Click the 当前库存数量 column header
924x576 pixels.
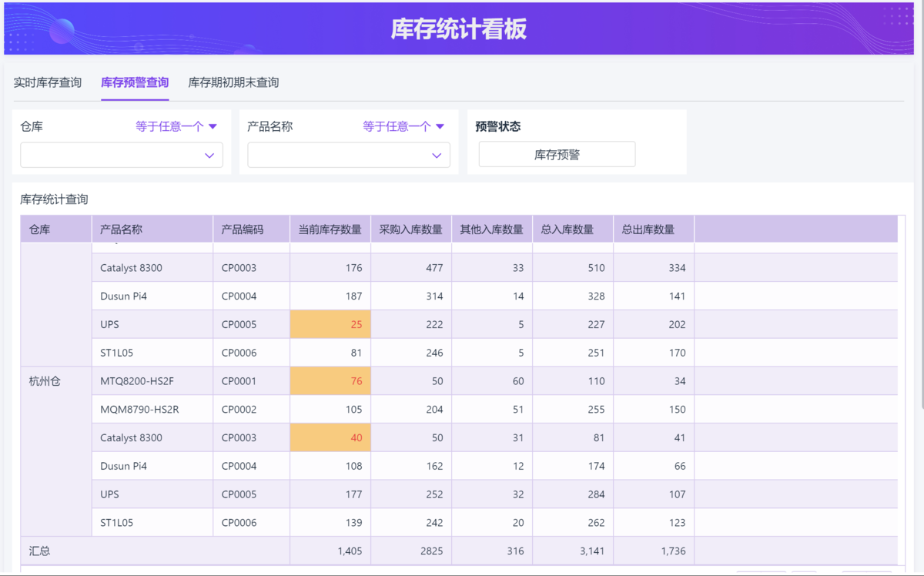point(330,229)
